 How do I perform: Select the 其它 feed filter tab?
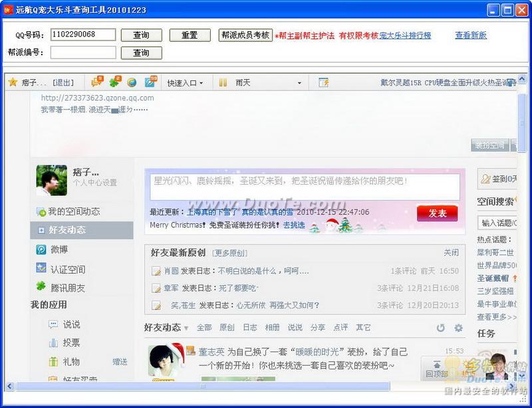click(x=363, y=328)
